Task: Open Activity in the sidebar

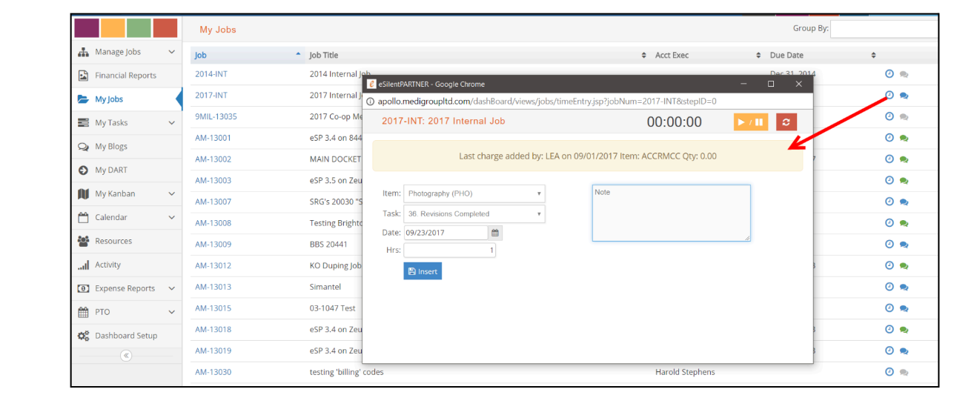Action: 107,265
